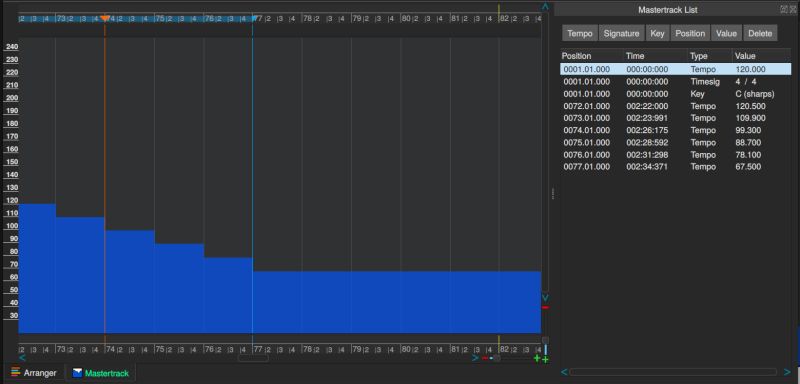This screenshot has height=384, width=800.
Task: Click bar 78 on the top ruler
Action: tap(307, 18)
